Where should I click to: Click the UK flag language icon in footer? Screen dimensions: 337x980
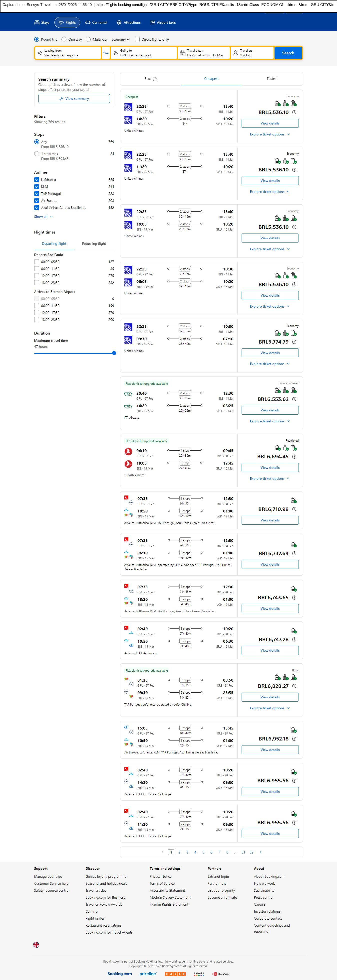[x=36, y=945]
